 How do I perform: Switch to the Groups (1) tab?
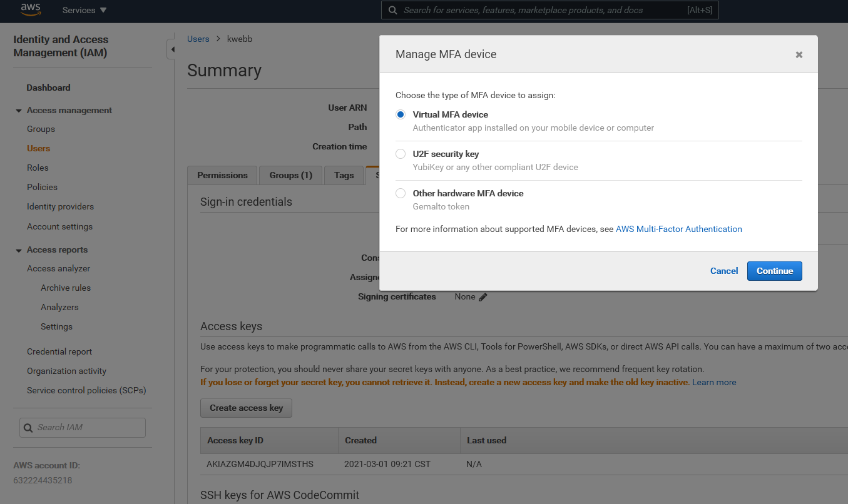290,175
